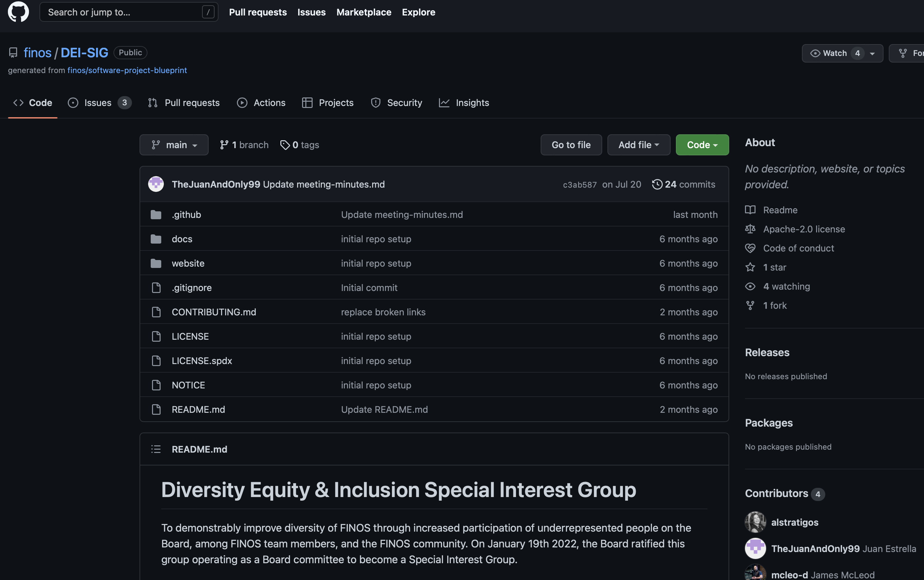Viewport: 924px width, 580px height.
Task: Open the CONTRIBUTING.md file name
Action: coord(214,312)
